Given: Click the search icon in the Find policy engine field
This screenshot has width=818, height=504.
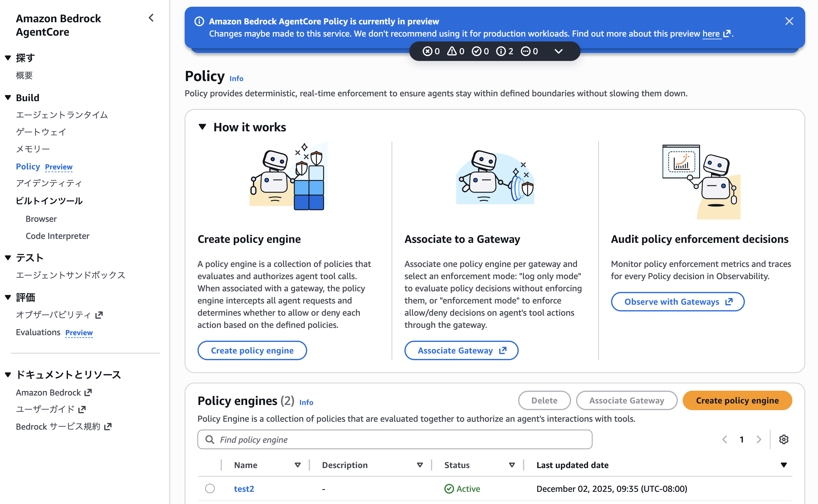Looking at the screenshot, I should click(x=210, y=439).
